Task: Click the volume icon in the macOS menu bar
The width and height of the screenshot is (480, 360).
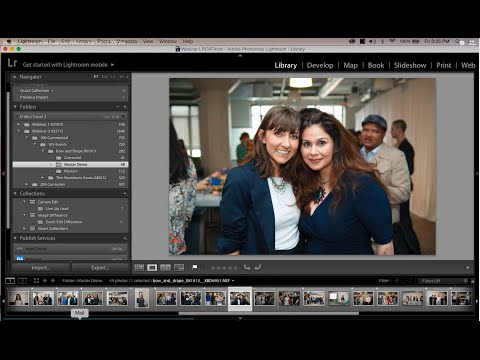Action: click(x=371, y=41)
